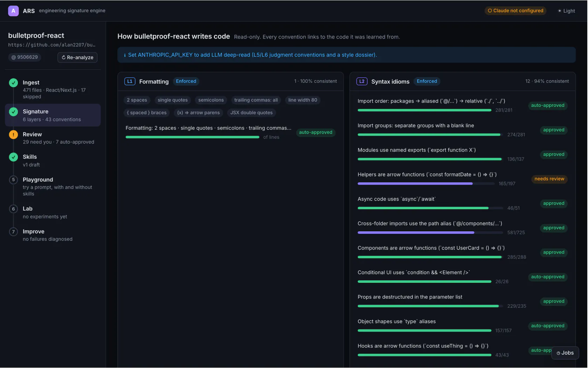Viewport: 588px width, 368px height.
Task: Click the needs review status label
Action: tap(549, 179)
